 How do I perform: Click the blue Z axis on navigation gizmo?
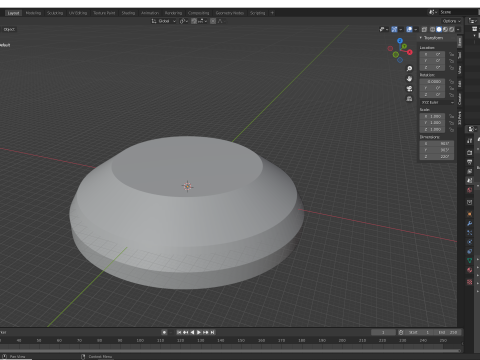click(x=400, y=41)
